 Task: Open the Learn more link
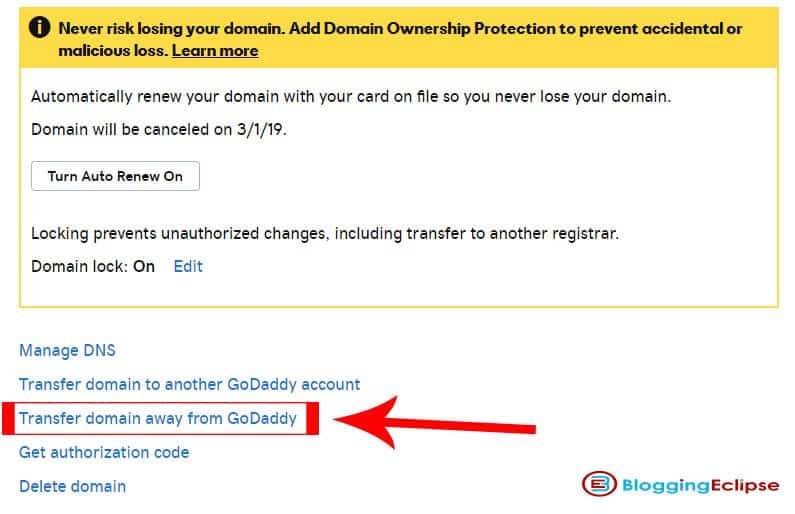pyautogui.click(x=215, y=50)
